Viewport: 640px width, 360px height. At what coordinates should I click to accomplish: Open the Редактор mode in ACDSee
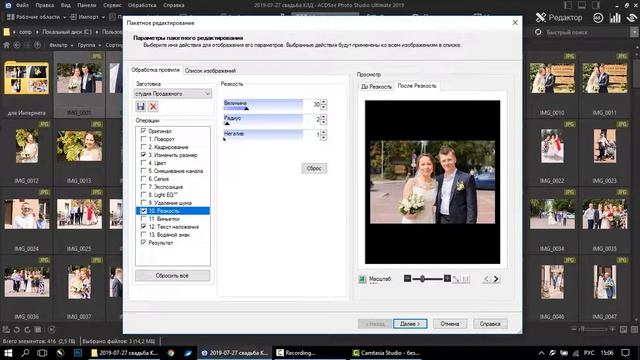coord(559,18)
